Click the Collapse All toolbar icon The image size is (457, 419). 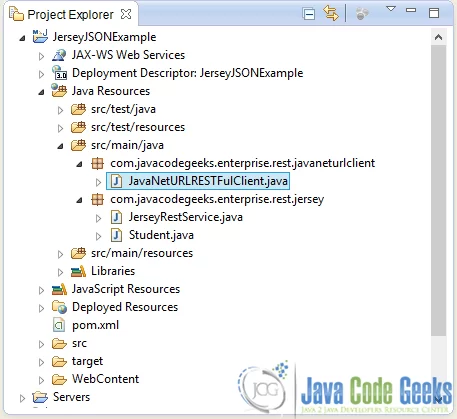point(309,14)
